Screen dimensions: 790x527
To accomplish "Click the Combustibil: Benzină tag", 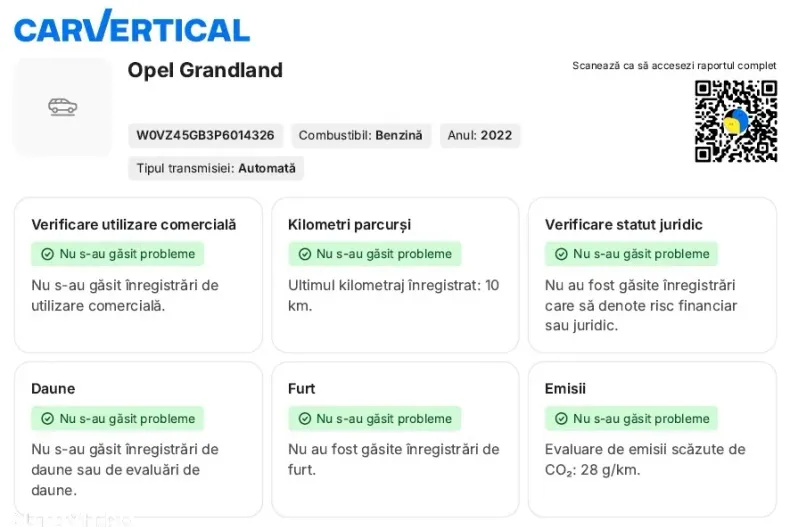I will 360,135.
